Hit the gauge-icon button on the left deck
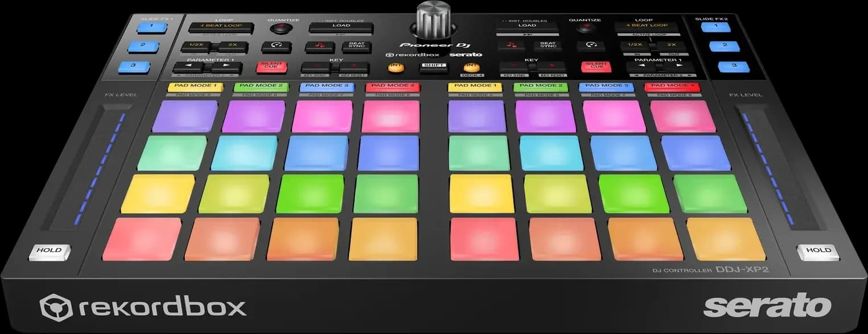This screenshot has width=868, height=334. 277,47
